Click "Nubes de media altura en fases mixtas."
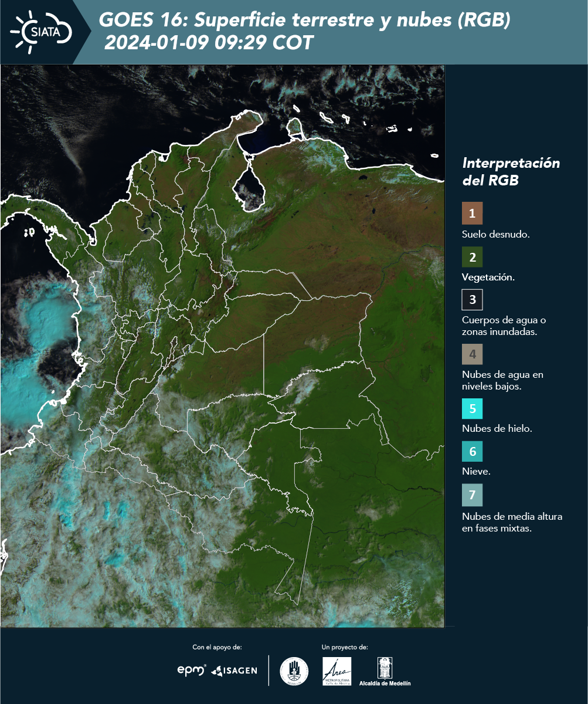Screen dimensions: 588x704 click(x=512, y=523)
